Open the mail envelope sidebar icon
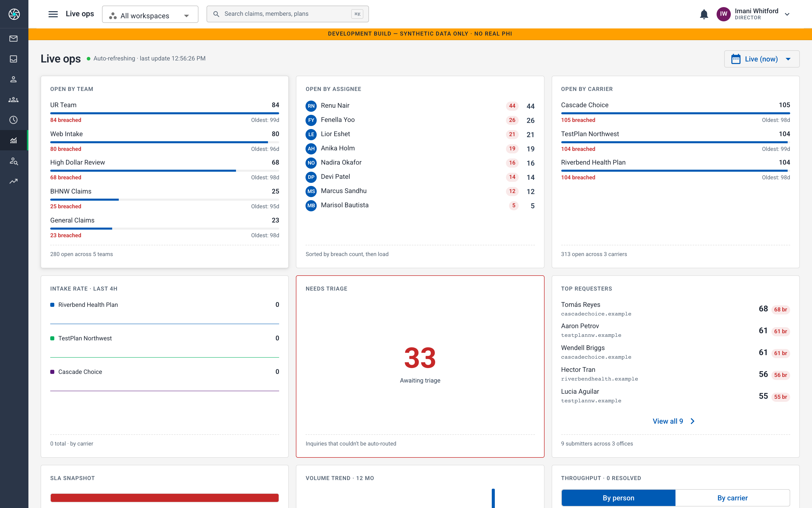The width and height of the screenshot is (812, 508). click(x=13, y=39)
